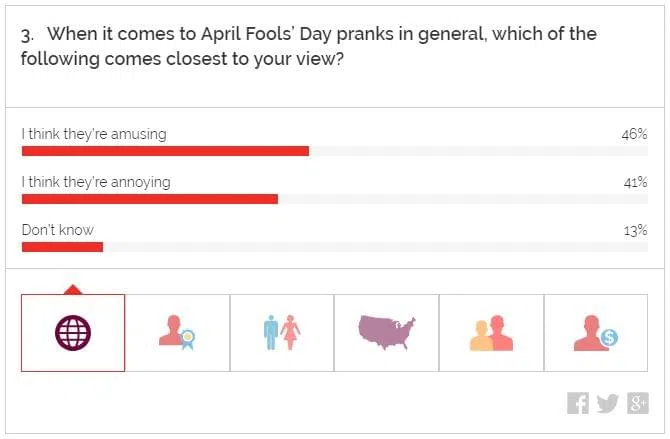Click the red pointer arrow above globe tab
This screenshot has height=439, width=670.
72,289
